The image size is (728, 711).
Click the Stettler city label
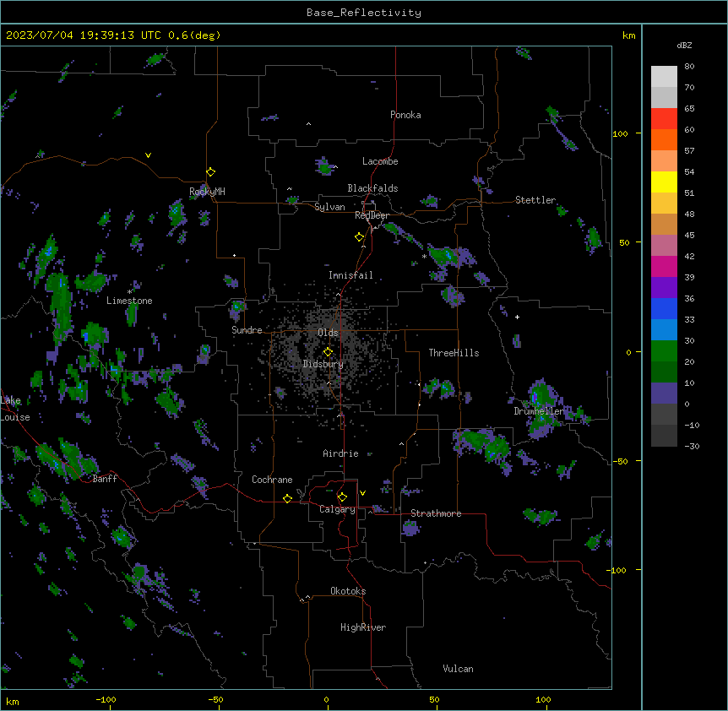[535, 200]
